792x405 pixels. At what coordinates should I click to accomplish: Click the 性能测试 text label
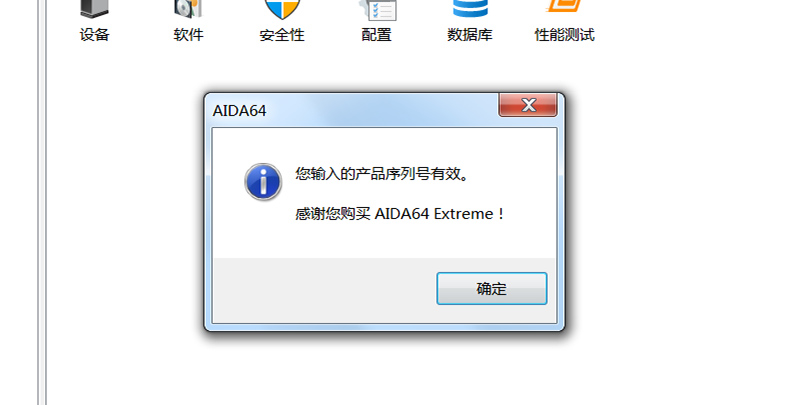[x=565, y=35]
